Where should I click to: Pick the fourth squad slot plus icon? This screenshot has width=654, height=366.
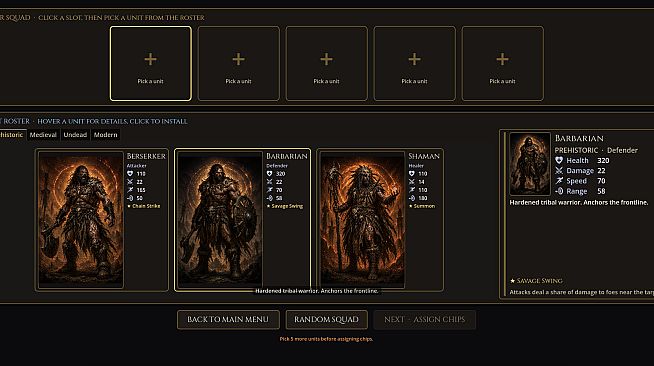coord(414,59)
